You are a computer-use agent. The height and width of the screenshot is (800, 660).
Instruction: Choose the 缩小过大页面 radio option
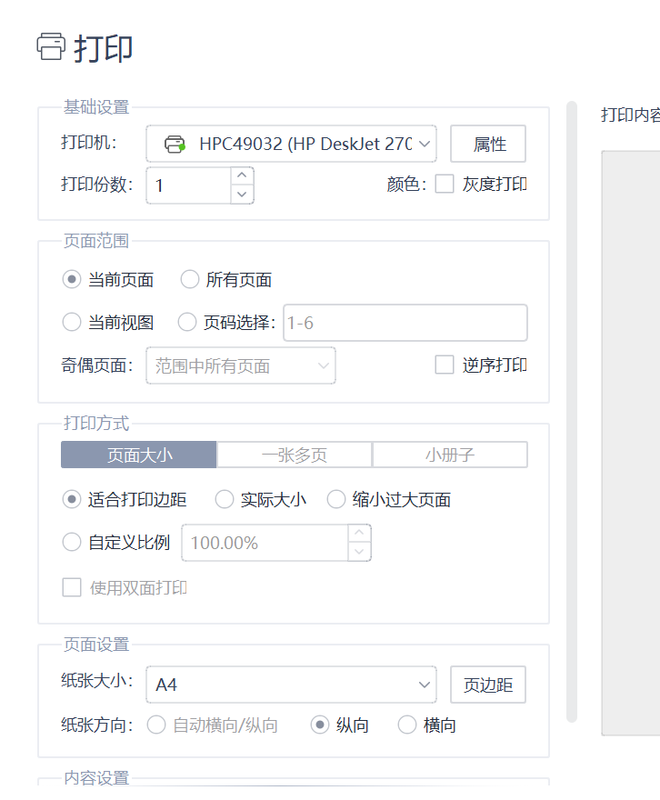(336, 499)
